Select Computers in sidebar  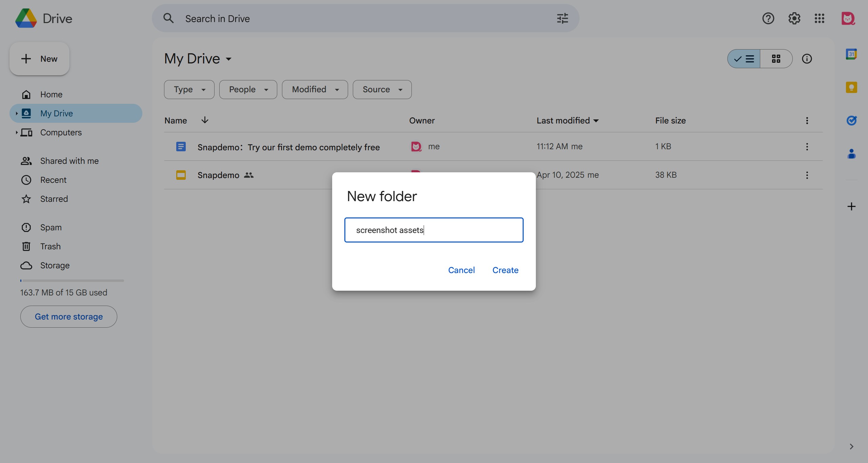click(76, 132)
